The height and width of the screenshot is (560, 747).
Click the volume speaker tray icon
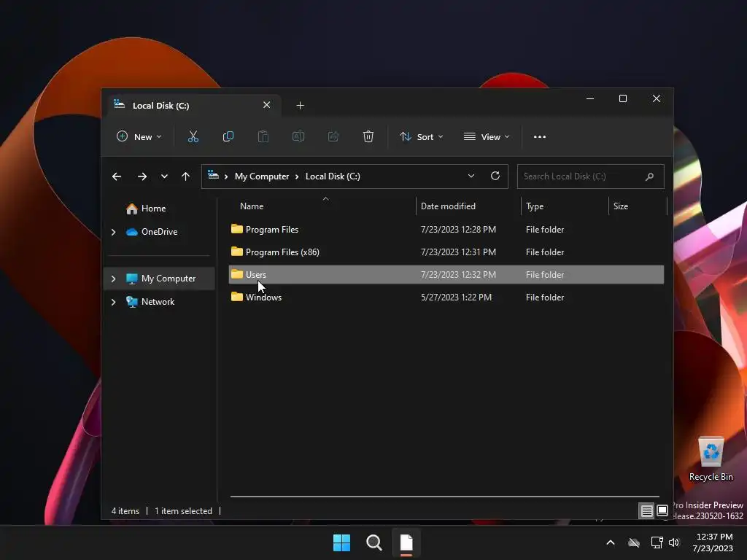(674, 542)
